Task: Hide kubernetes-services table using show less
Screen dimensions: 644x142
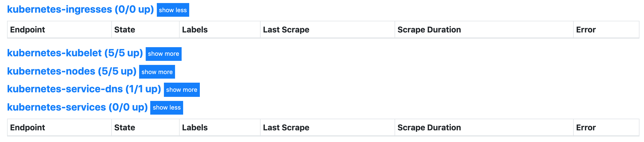Action: click(166, 108)
